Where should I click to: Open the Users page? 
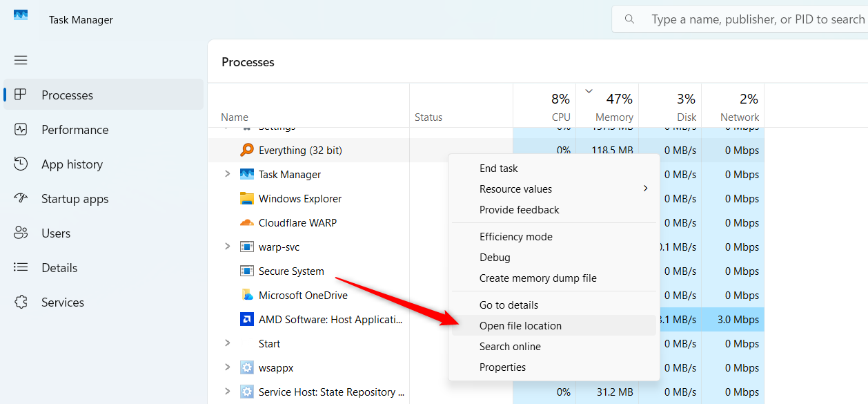103,233
